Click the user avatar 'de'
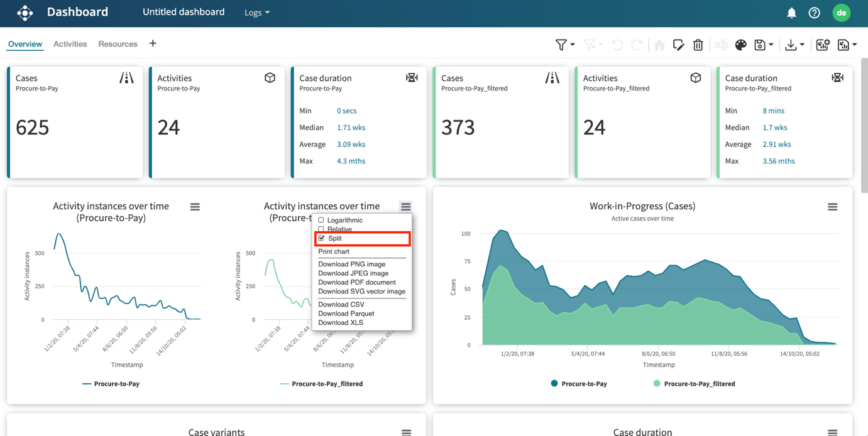Viewport: 868px width, 436px height. click(841, 13)
